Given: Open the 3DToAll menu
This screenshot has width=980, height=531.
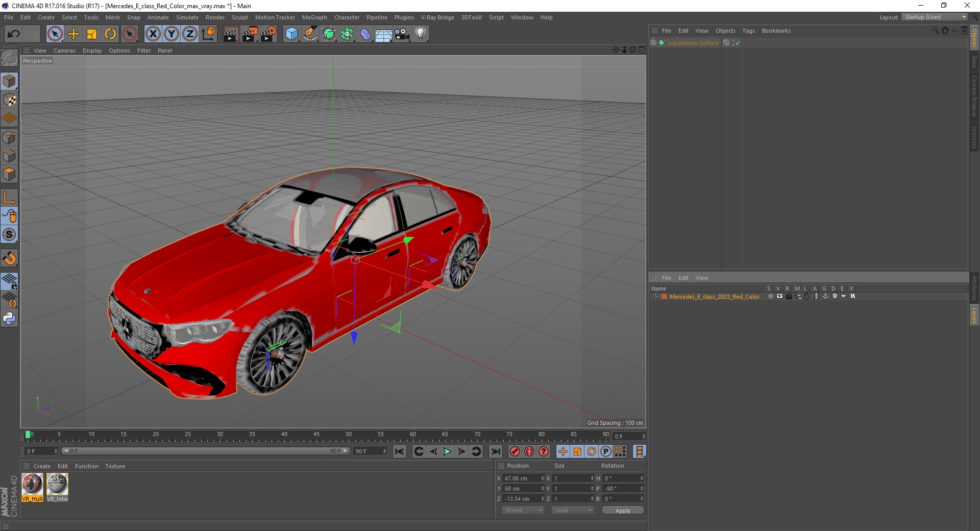Looking at the screenshot, I should pos(471,17).
